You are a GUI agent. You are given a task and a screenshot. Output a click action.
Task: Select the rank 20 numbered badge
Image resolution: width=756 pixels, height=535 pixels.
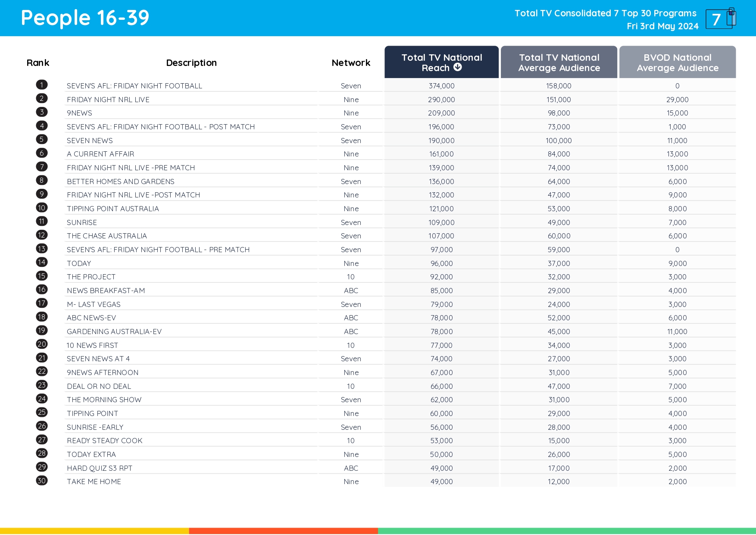pos(41,344)
